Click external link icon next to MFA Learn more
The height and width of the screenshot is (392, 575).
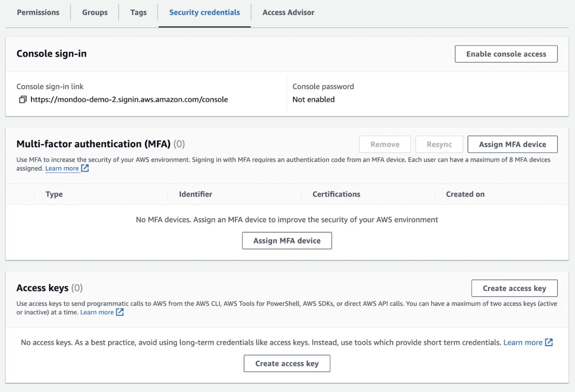pos(85,168)
